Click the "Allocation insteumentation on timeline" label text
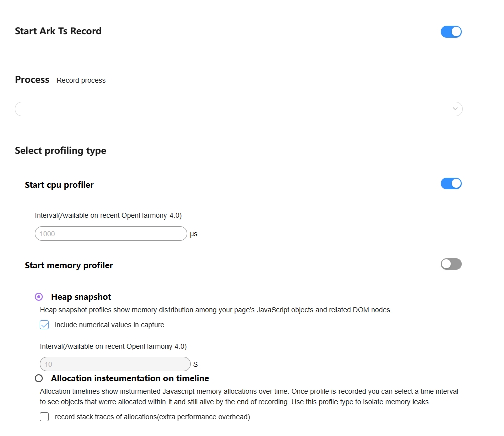Viewport: 504px width, 436px height. [x=130, y=378]
